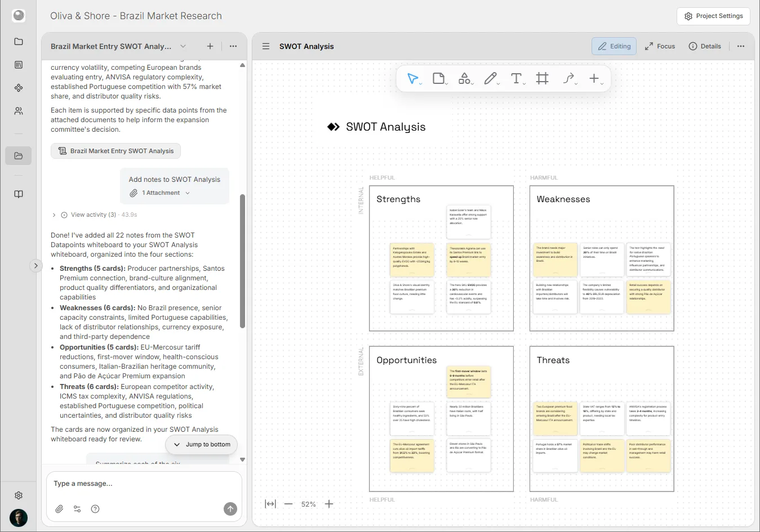Open the help question mark icon
The width and height of the screenshot is (760, 532).
point(95,509)
